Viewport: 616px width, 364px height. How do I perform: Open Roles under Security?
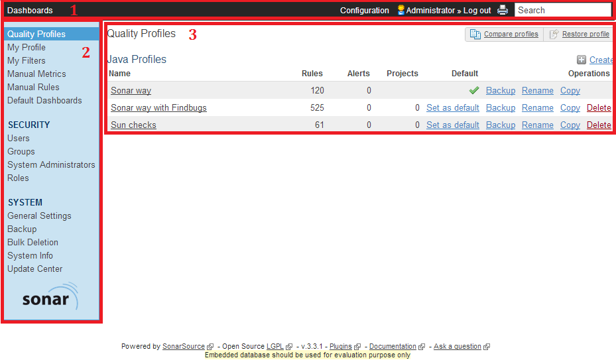pos(18,178)
